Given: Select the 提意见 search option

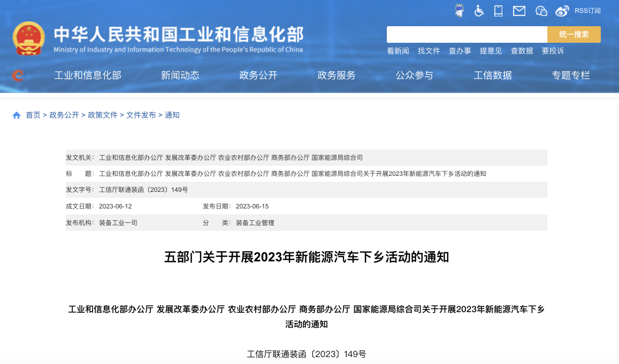Looking at the screenshot, I should [x=491, y=51].
